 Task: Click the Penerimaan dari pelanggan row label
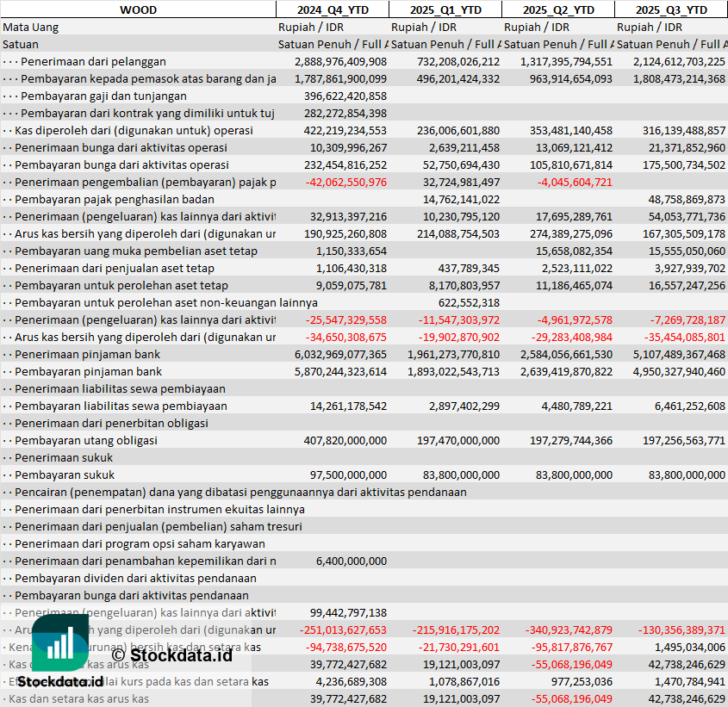click(x=93, y=62)
